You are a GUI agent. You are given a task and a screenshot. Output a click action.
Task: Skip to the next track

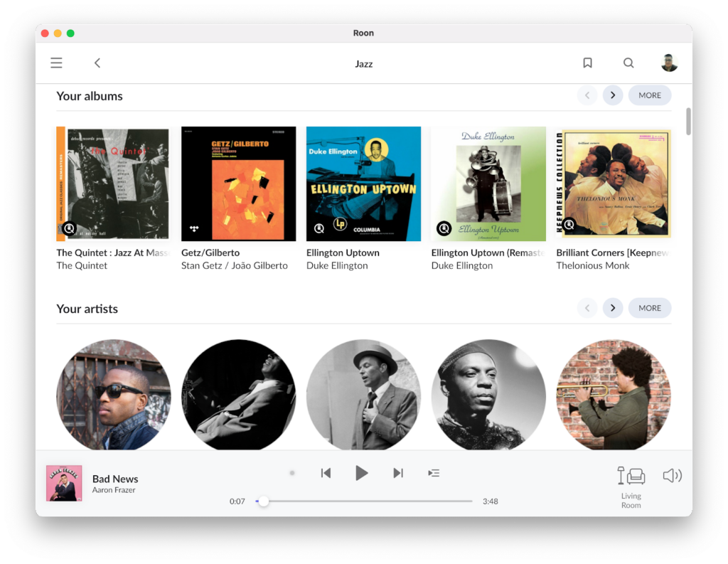(x=398, y=473)
